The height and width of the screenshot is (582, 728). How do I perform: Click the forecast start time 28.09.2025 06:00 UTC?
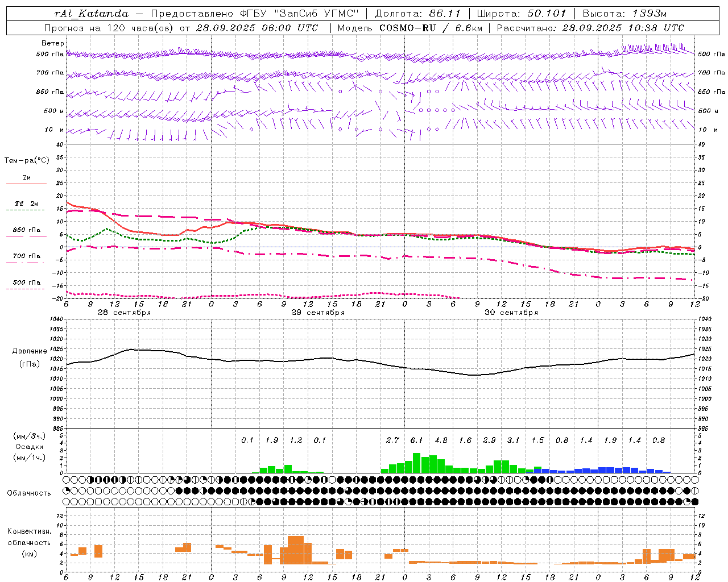(x=257, y=28)
